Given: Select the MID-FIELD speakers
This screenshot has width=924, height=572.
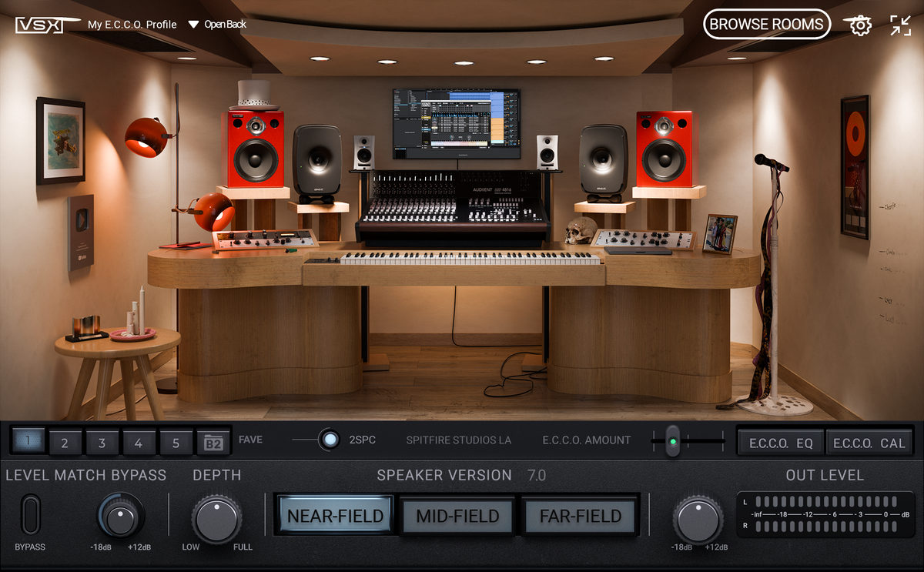Looking at the screenshot, I should [457, 515].
